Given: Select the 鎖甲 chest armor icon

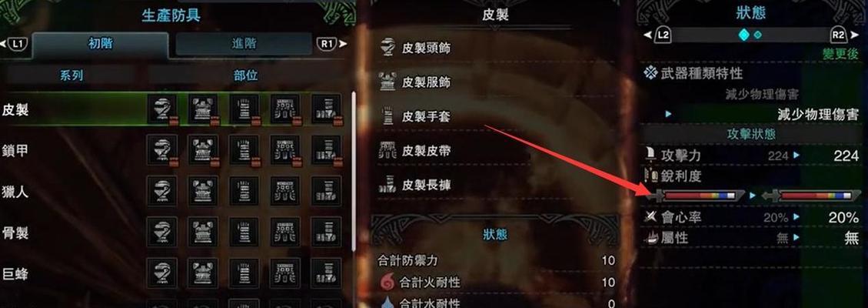Looking at the screenshot, I should click(x=203, y=150).
